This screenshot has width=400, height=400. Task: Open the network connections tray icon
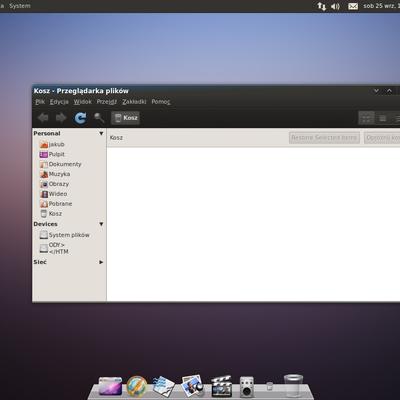point(322,6)
